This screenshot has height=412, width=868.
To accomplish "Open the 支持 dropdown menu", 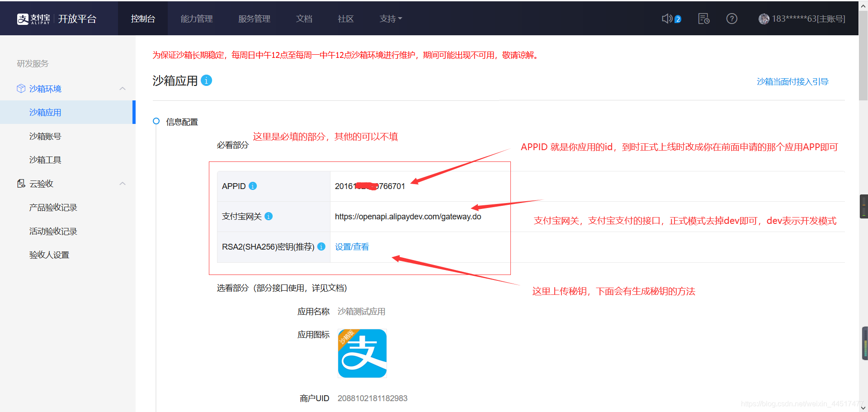I will tap(391, 19).
